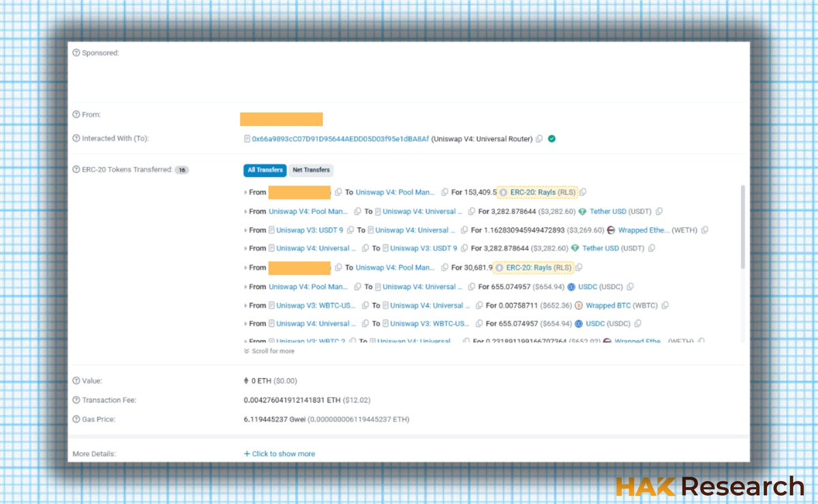This screenshot has height=504, width=818.
Task: Expand the 0.00758711 WBTC transfer row arrow
Action: click(245, 306)
